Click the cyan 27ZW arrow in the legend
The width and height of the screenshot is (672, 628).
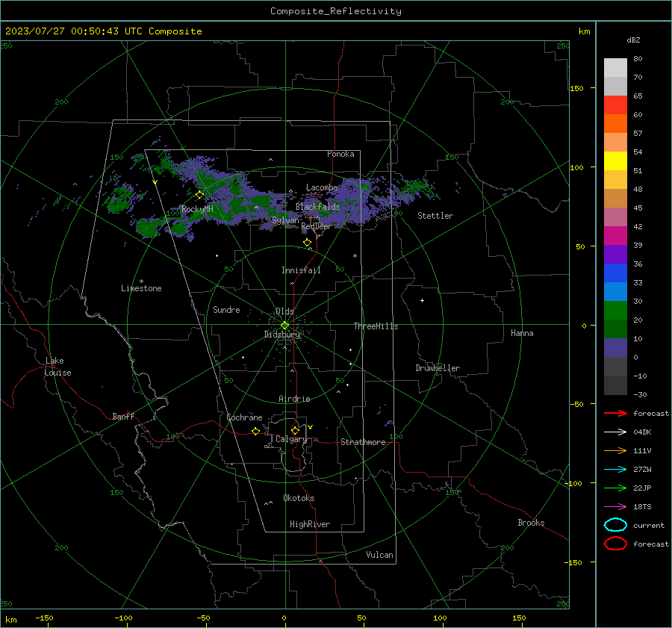[x=615, y=469]
